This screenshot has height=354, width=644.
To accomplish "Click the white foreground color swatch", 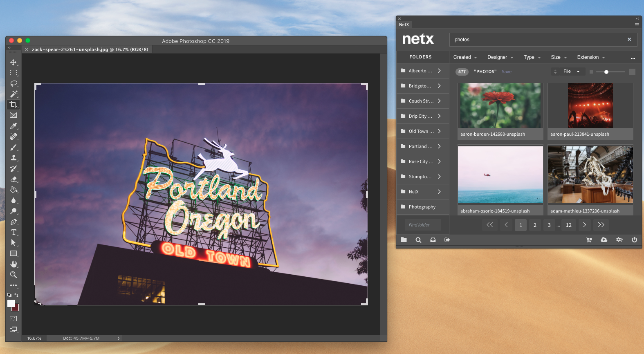I will click(11, 303).
